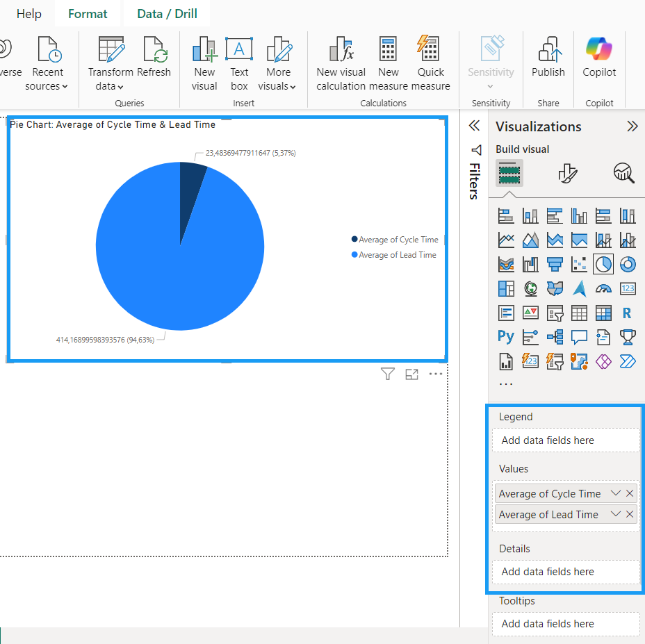The width and height of the screenshot is (645, 644).
Task: Click the Legend data fields well
Action: tap(566, 440)
